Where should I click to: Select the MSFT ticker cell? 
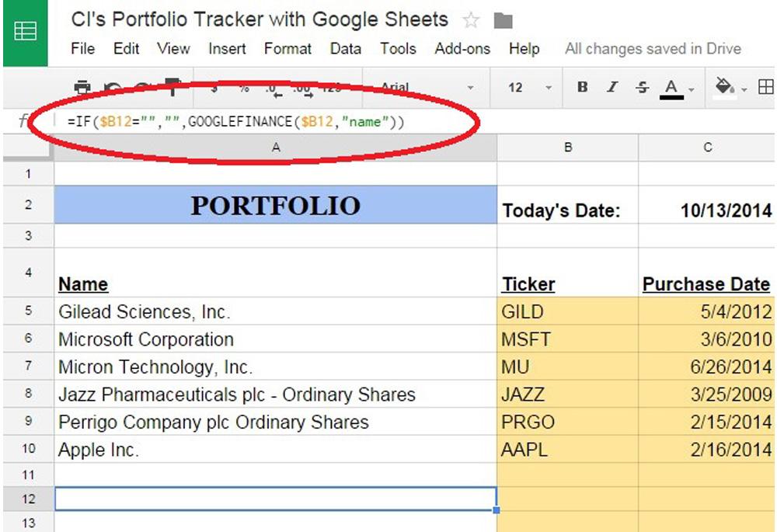coord(568,339)
